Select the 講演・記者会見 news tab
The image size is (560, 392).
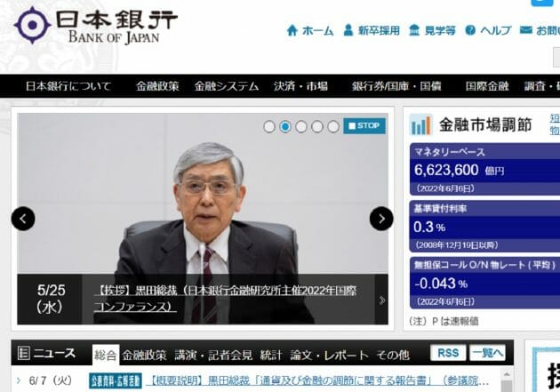point(213,355)
